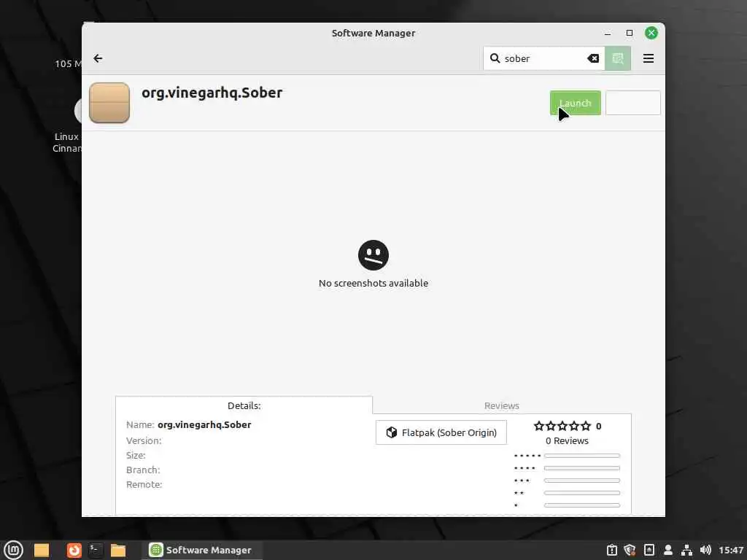Click the notes tray icon beside the shield
Screen dimensions: 747x560
[x=649, y=550]
